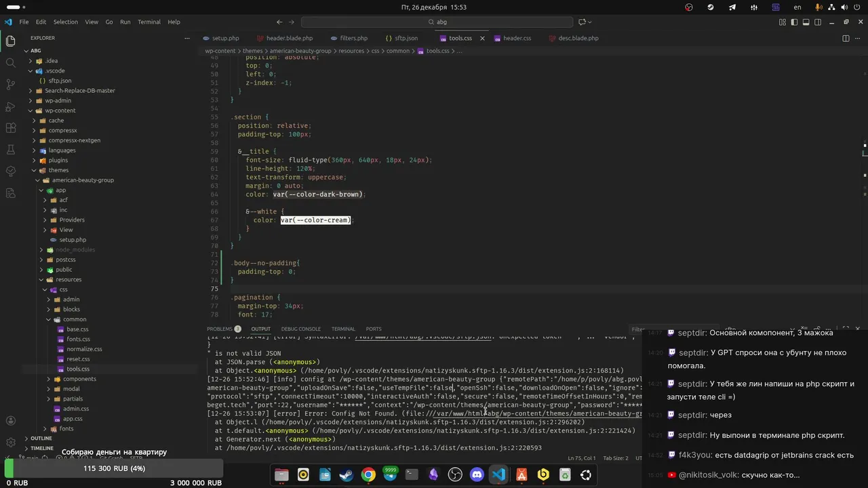Open fonts.css in the explorer

click(x=78, y=339)
